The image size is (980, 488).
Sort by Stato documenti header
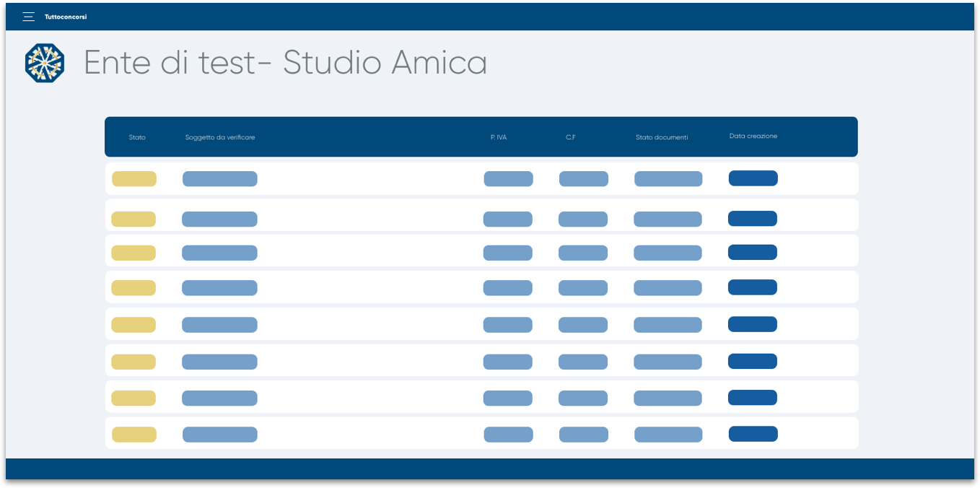click(x=662, y=137)
